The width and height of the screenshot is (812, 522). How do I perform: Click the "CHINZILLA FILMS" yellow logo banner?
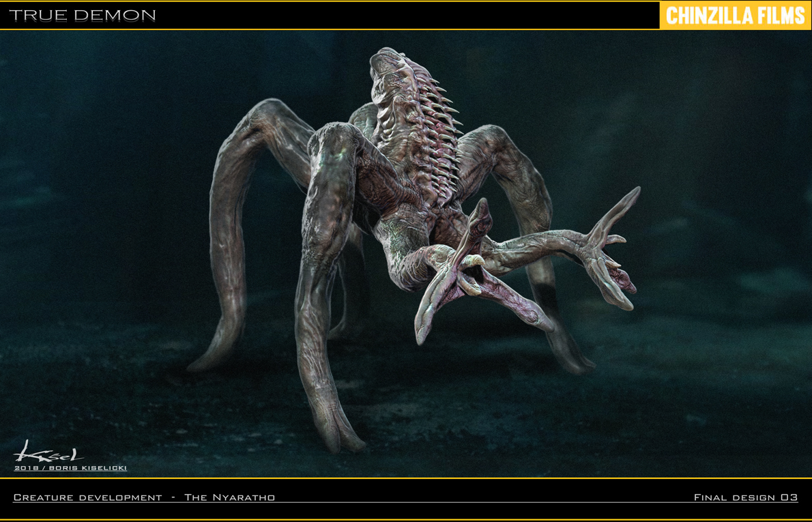736,16
